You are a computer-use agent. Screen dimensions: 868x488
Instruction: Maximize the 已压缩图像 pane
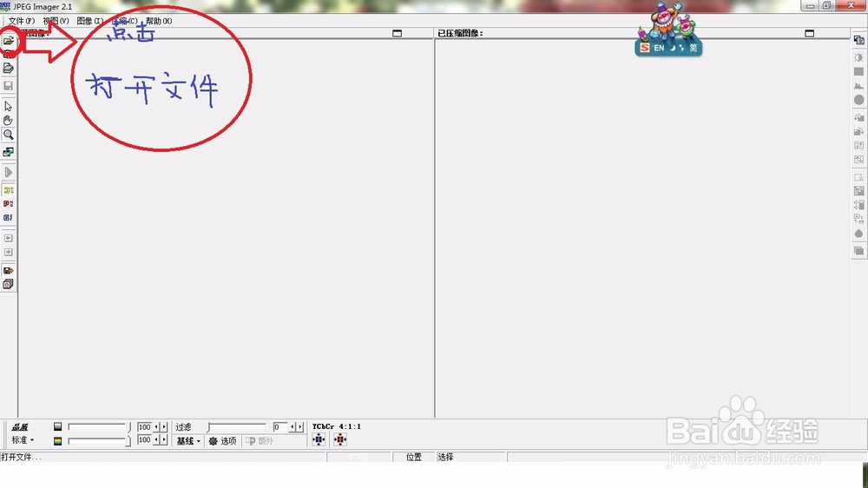tap(809, 33)
